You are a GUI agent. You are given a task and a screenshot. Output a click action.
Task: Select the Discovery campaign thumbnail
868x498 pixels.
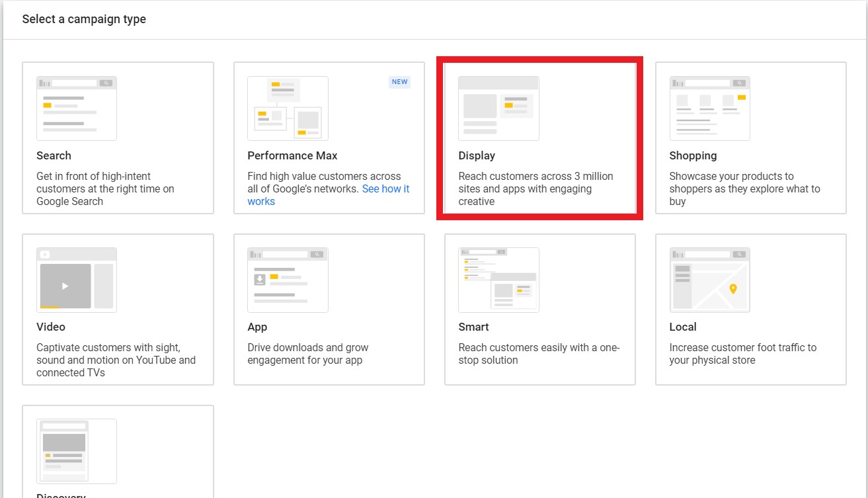(75, 451)
